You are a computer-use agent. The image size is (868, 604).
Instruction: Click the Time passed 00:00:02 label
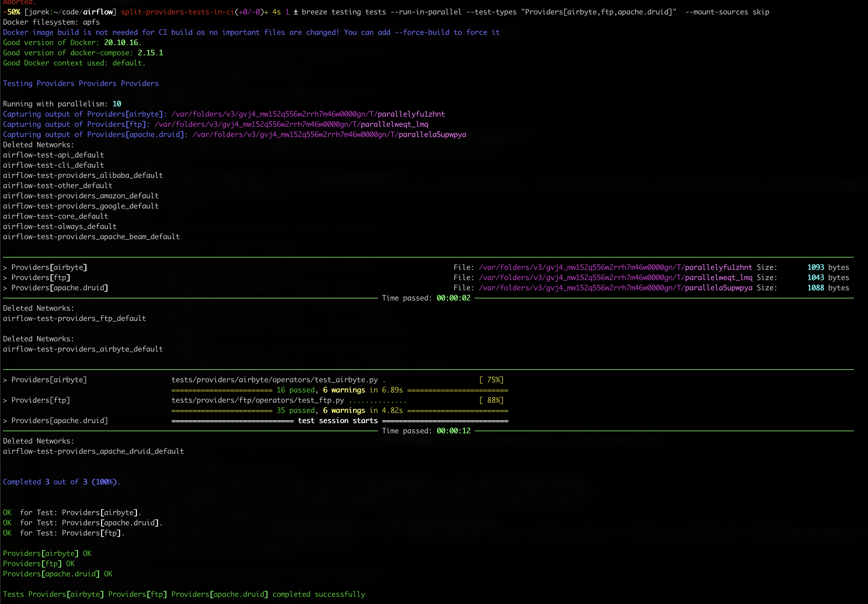[426, 298]
